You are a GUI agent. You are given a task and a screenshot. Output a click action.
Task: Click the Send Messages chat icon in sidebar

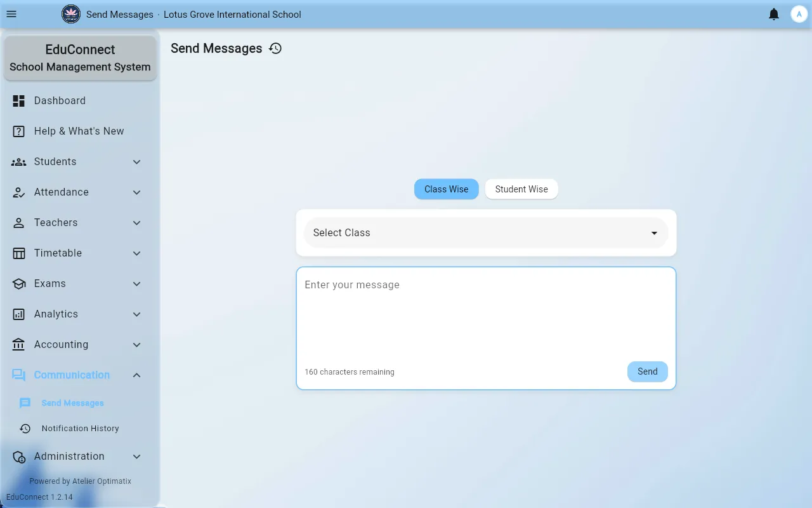pos(25,403)
